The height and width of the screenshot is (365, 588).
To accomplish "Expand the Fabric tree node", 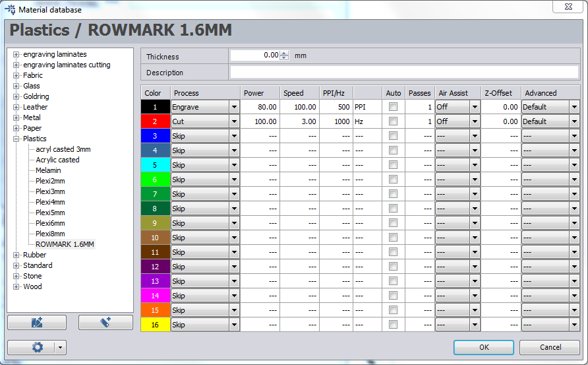I will [16, 75].
